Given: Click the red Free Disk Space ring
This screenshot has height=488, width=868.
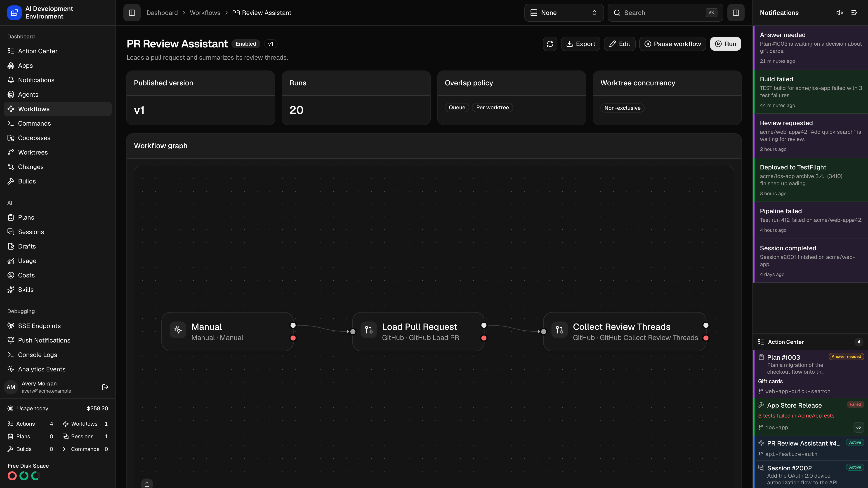Looking at the screenshot, I should tap(12, 476).
